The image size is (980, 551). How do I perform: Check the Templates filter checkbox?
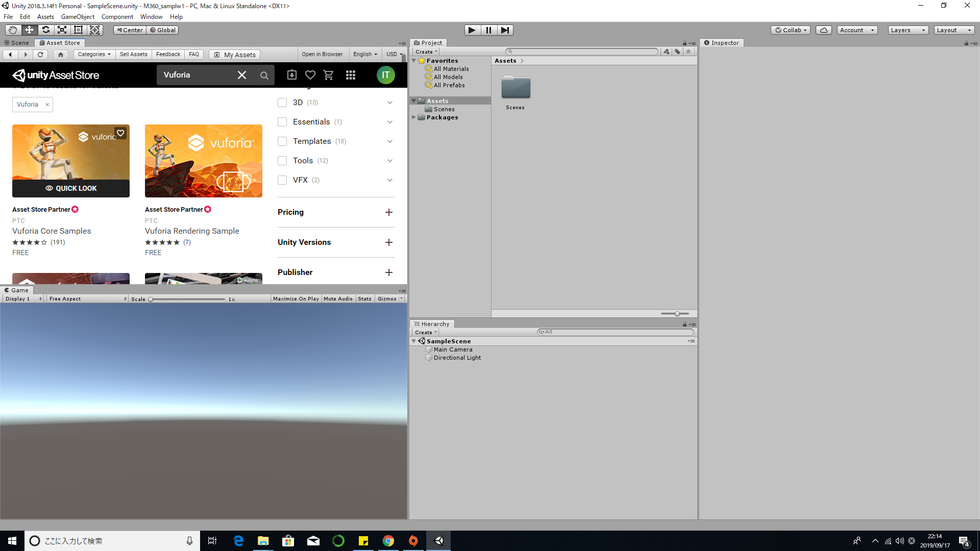(282, 141)
